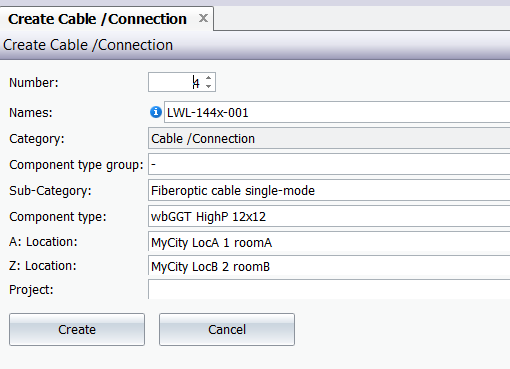Click the Sub-Category label text
510x369 pixels.
(x=50, y=191)
